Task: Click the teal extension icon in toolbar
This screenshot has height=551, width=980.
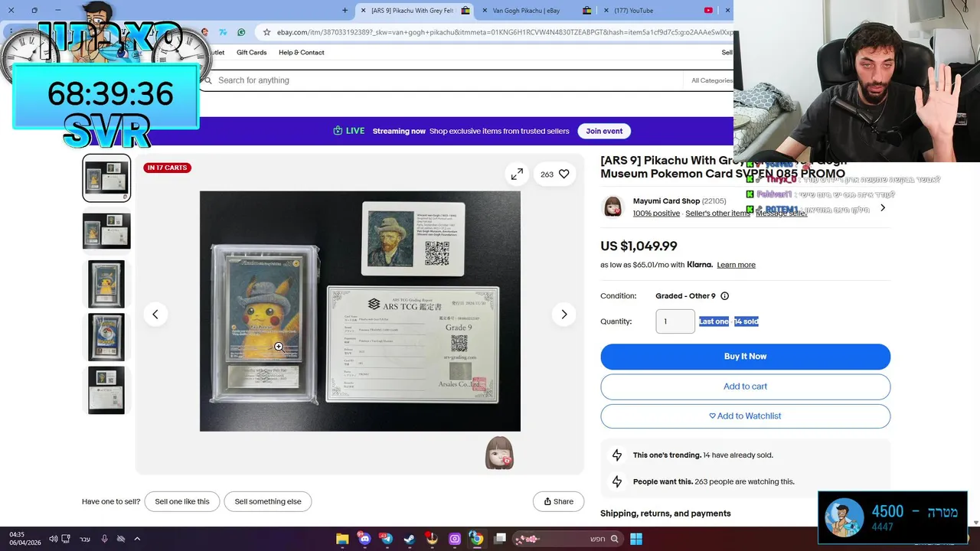Action: [x=223, y=32]
